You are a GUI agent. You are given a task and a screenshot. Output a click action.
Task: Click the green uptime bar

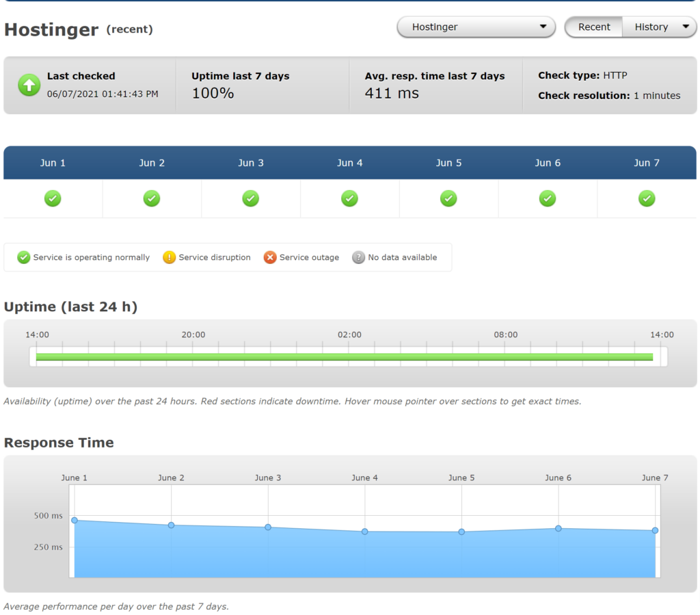[344, 356]
